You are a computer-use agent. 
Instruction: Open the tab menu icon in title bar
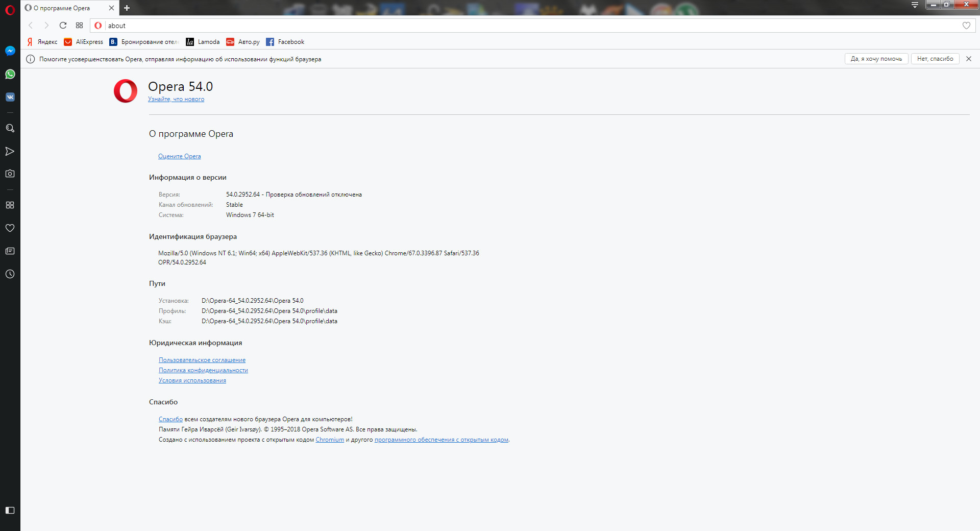coord(915,5)
